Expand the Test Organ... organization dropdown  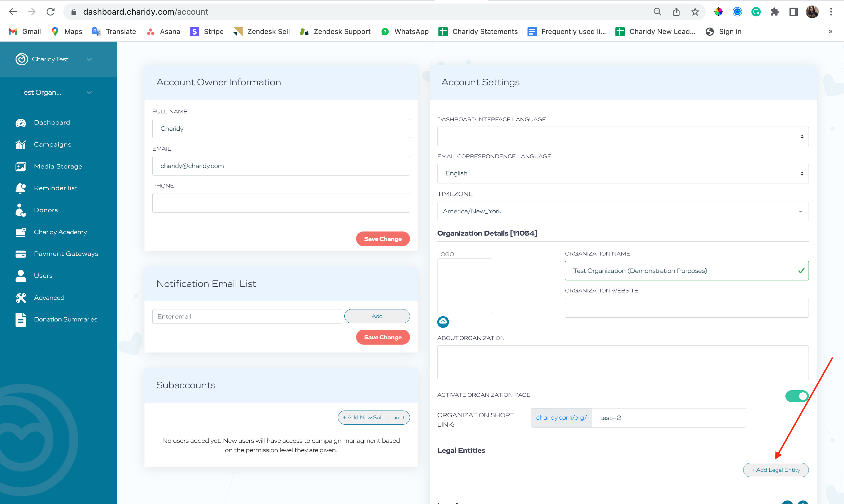tap(89, 92)
